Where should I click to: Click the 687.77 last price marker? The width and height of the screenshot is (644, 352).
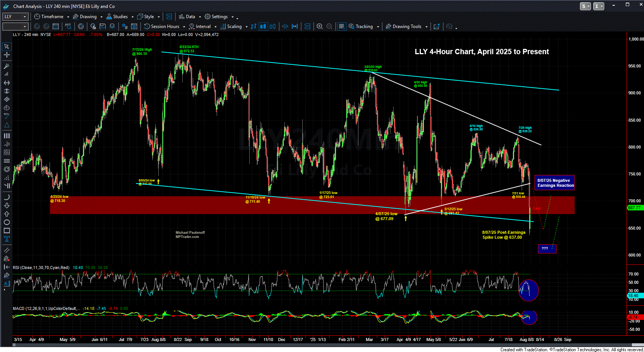tap(635, 208)
